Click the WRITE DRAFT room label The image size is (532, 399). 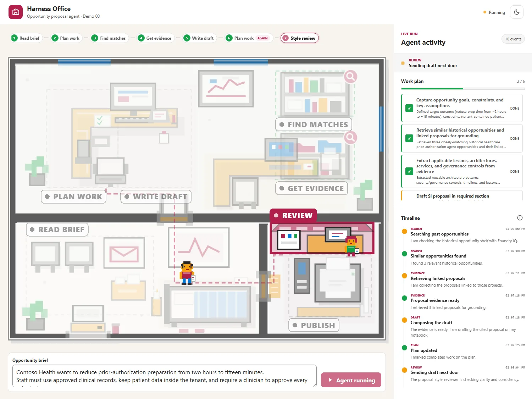[x=156, y=196]
